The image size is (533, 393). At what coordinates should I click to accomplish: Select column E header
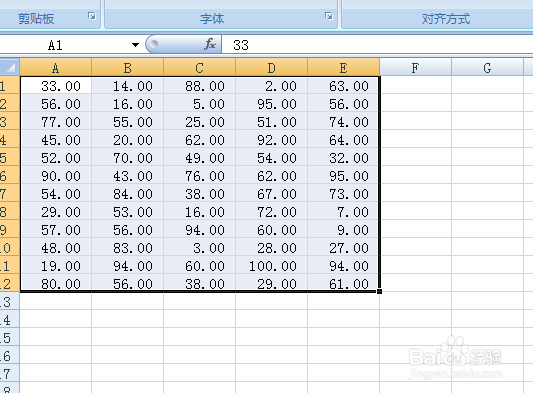point(344,67)
